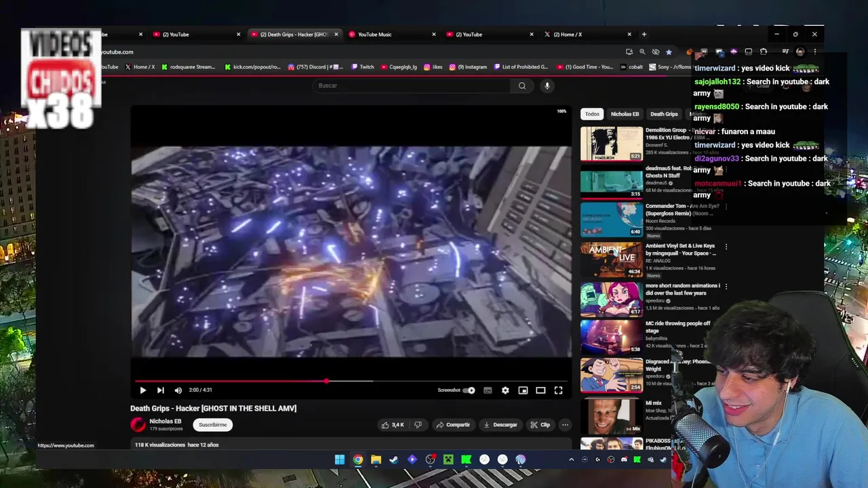This screenshot has width=868, height=488.
Task: Open File Explorer from taskbar
Action: point(376,460)
